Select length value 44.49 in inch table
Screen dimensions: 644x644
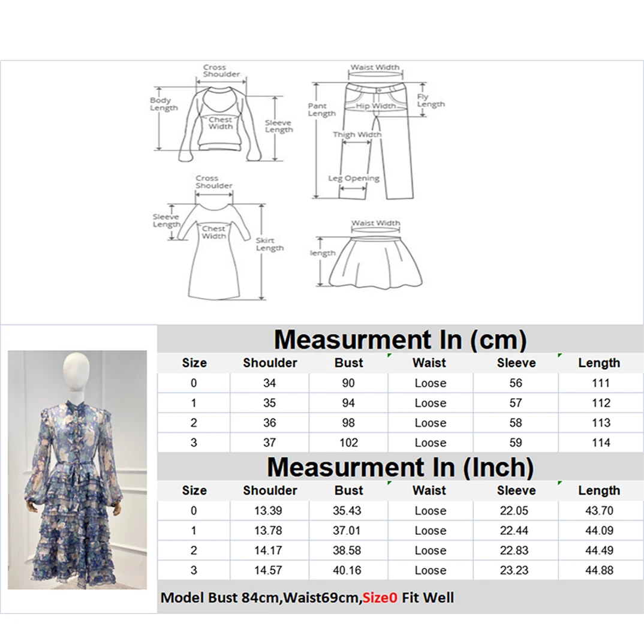599,550
